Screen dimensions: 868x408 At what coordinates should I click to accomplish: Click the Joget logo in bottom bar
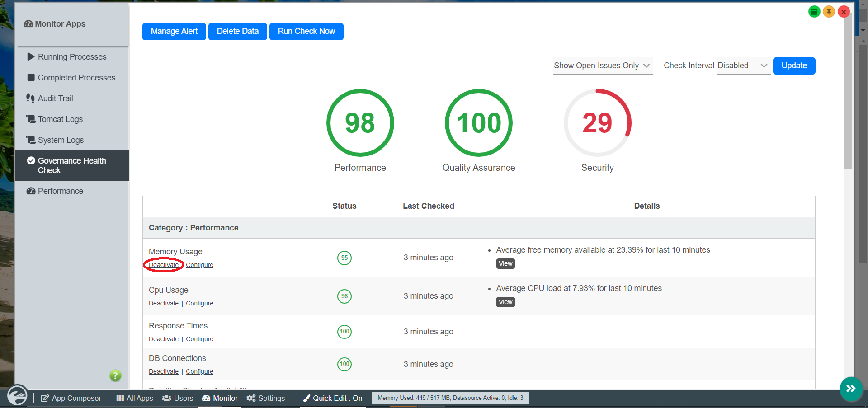click(x=17, y=396)
